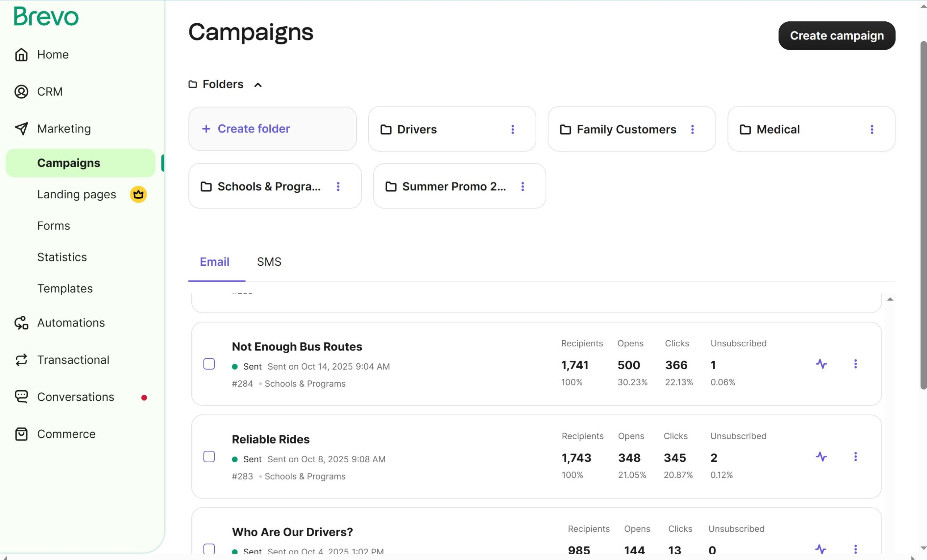
Task: Open the Drivers folder options menu
Action: pyautogui.click(x=512, y=129)
